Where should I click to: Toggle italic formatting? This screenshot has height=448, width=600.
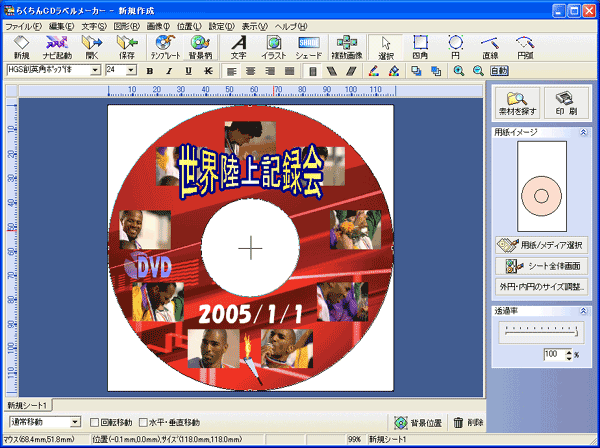(169, 71)
